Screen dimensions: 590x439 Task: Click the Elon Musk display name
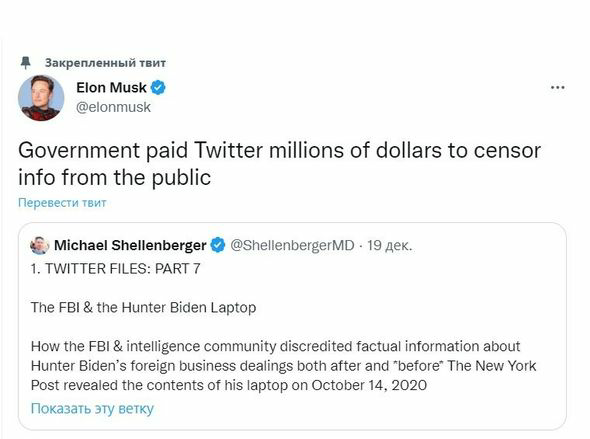coord(111,88)
